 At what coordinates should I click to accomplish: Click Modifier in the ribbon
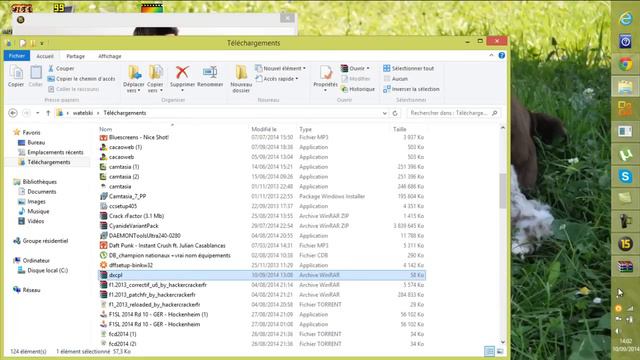point(356,79)
